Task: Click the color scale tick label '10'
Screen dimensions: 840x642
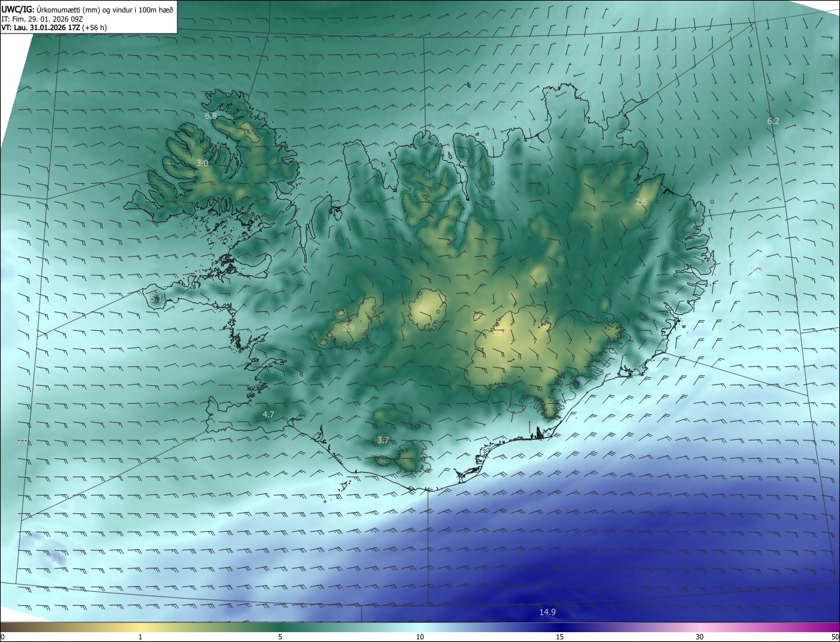Action: pos(420,637)
